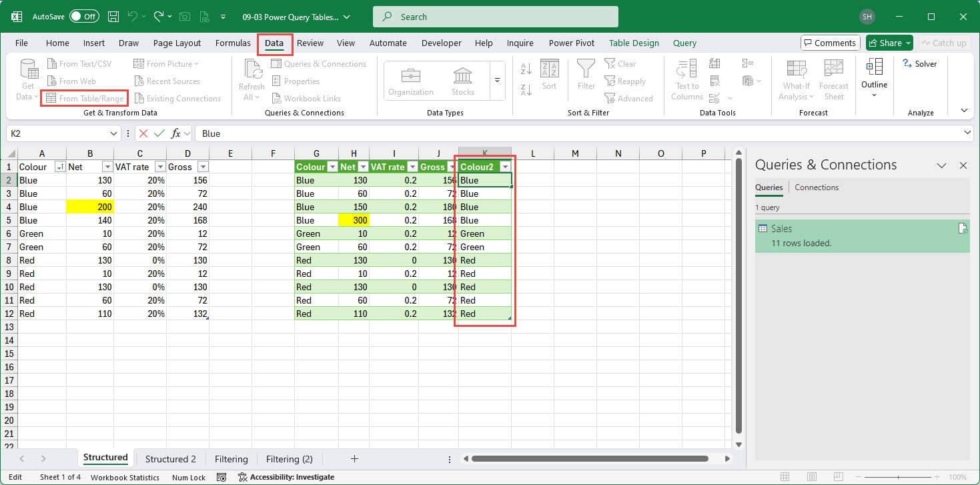Image resolution: width=980 pixels, height=485 pixels.
Task: Open the Colour2 column filter dropdown
Action: click(x=505, y=166)
